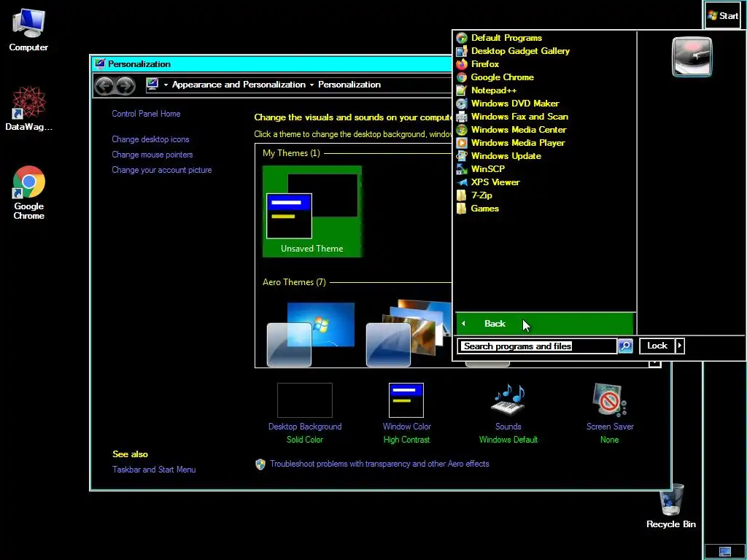Image resolution: width=747 pixels, height=560 pixels.
Task: Click Back in the Start menu
Action: tap(545, 324)
